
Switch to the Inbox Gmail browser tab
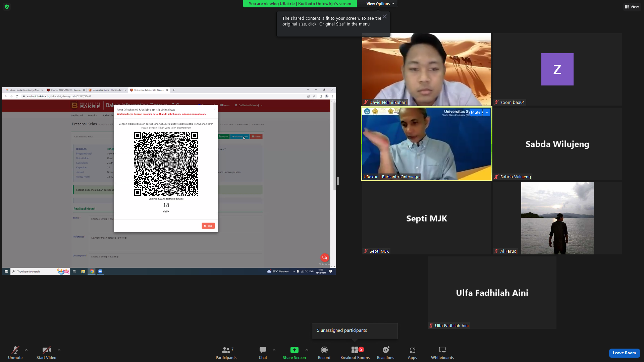click(24, 90)
